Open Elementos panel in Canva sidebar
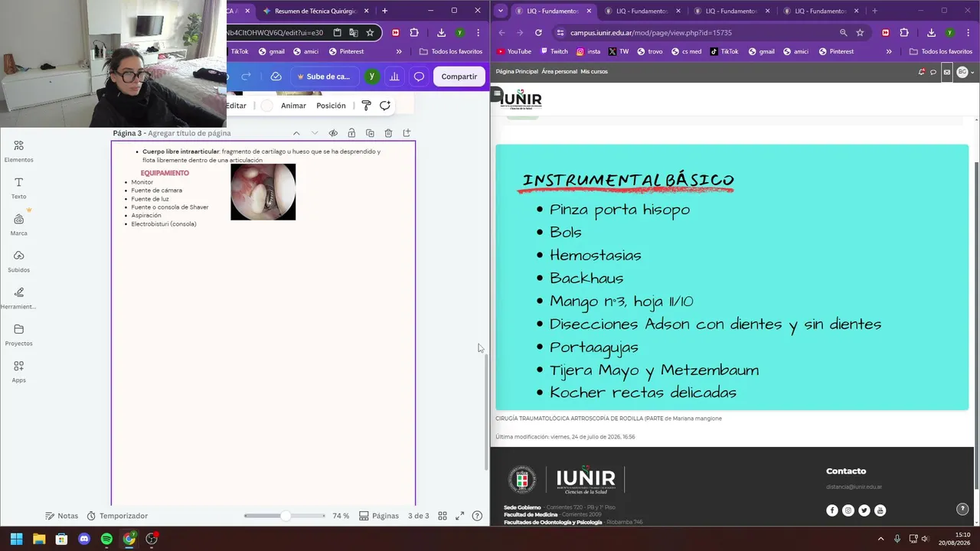The height and width of the screenshot is (551, 980). click(18, 152)
